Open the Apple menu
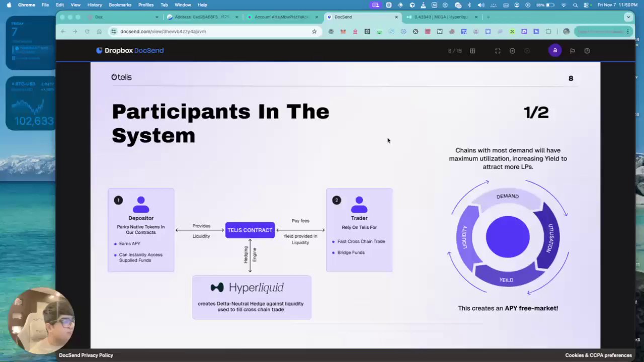Screen dimensions: 644x362 click(9, 5)
